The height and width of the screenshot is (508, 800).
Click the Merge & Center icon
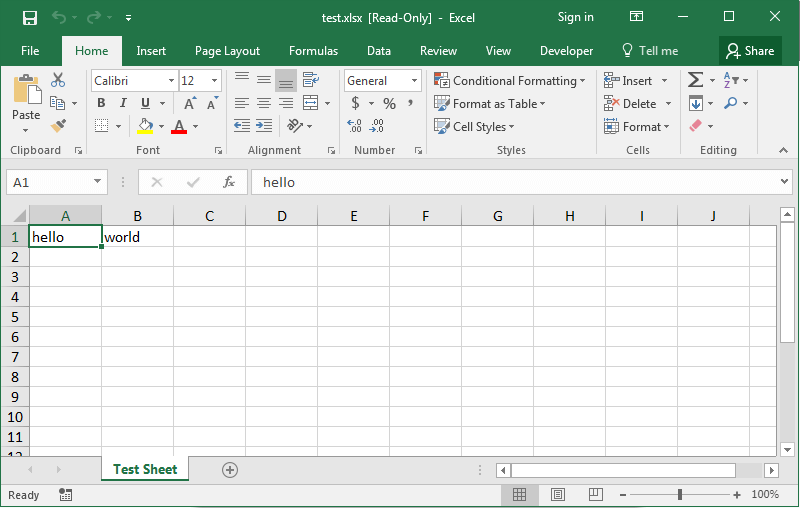(311, 103)
